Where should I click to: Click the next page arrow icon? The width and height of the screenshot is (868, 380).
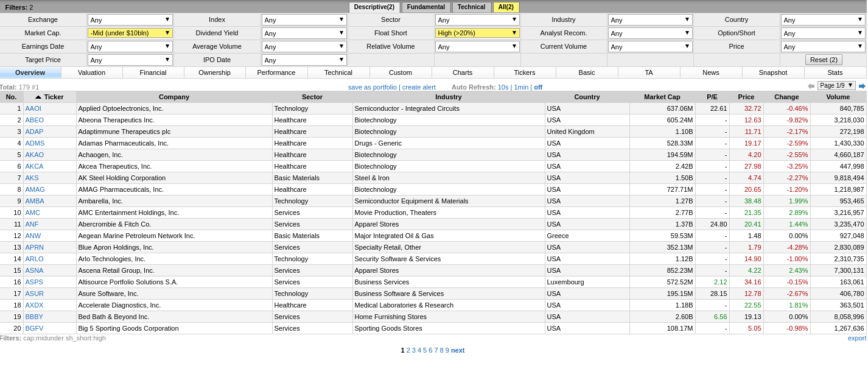862,86
